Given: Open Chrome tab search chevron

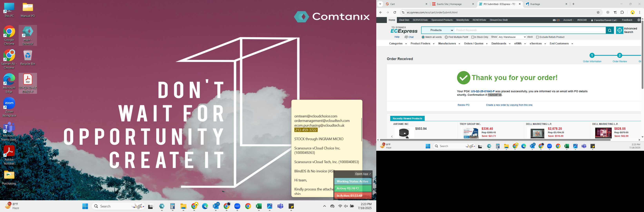Looking at the screenshot, I should (x=380, y=4).
